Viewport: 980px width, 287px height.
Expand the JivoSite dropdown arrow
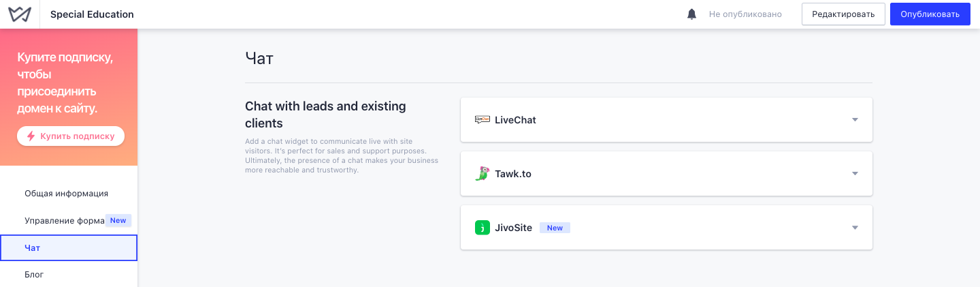855,228
